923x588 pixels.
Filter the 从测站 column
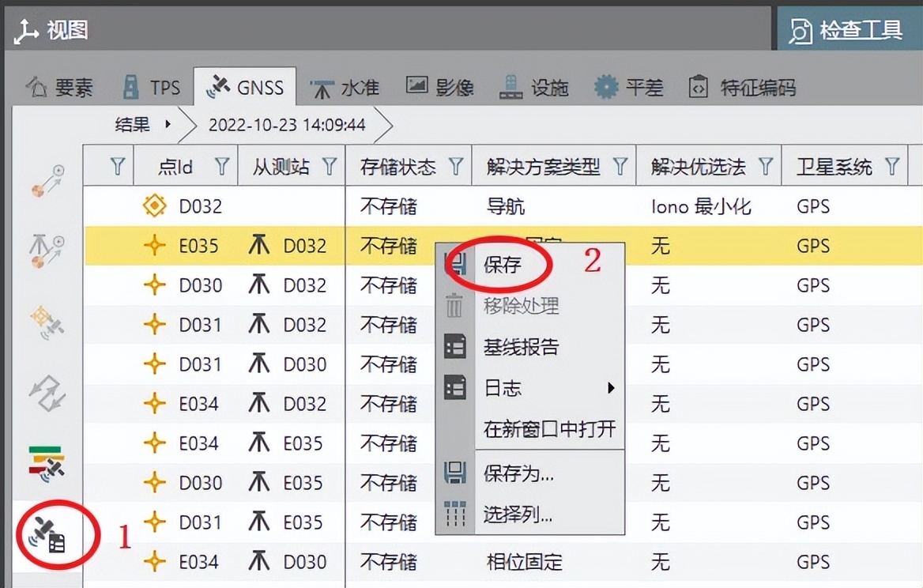click(x=330, y=167)
